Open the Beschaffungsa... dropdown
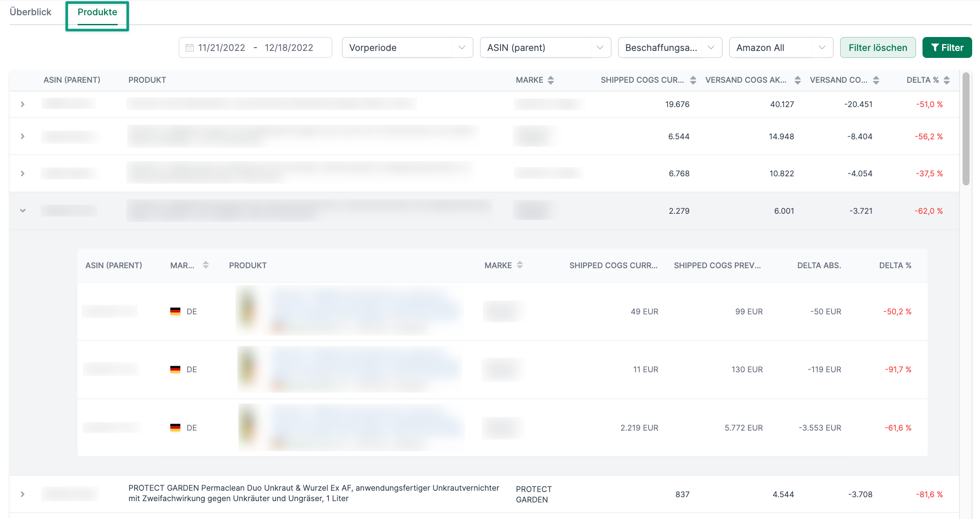Image resolution: width=980 pixels, height=519 pixels. [x=670, y=47]
